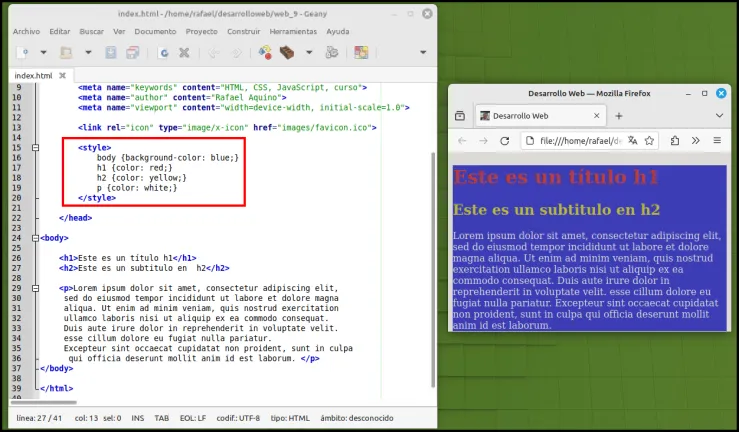Click the Open file folder icon
739x432 pixels.
pos(66,52)
